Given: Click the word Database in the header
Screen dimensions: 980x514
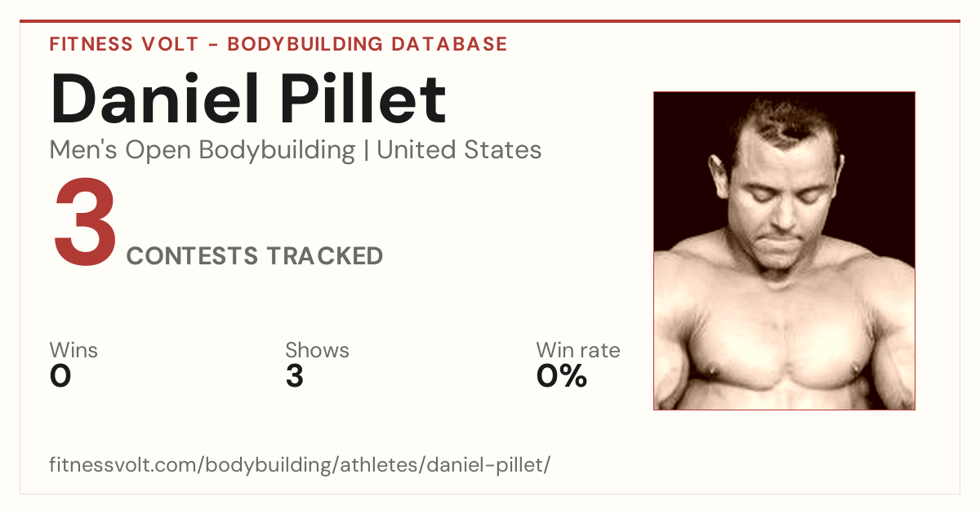Looking at the screenshot, I should coord(449,44).
